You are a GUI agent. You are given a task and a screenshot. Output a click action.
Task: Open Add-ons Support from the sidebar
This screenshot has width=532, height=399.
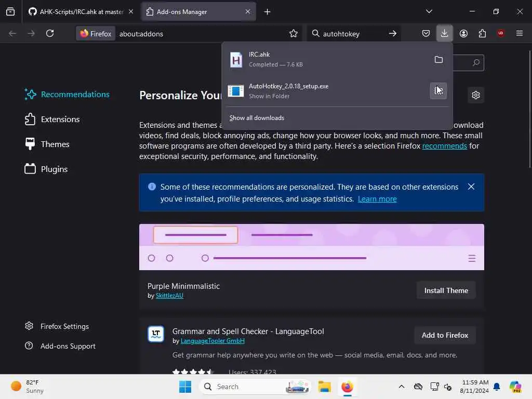(x=60, y=346)
